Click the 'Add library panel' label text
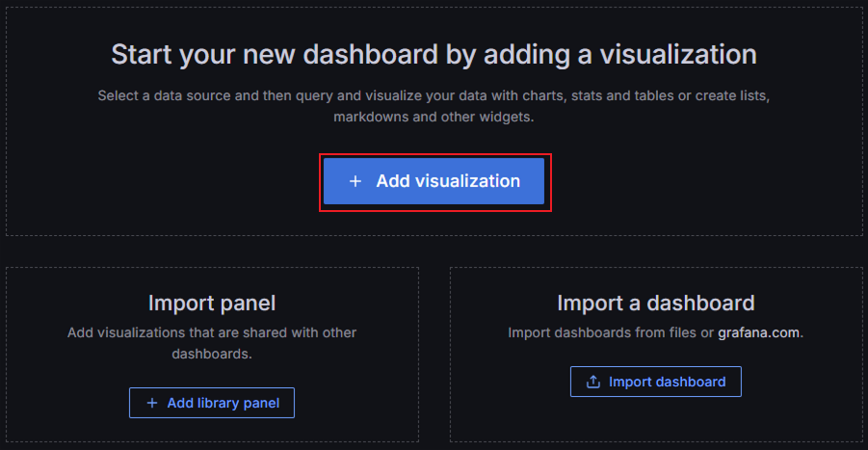The height and width of the screenshot is (450, 868). (224, 403)
